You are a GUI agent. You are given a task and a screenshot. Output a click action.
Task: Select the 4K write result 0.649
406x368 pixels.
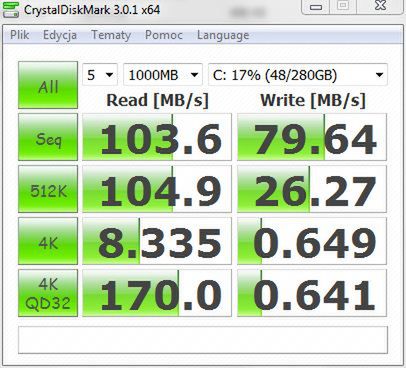pyautogui.click(x=312, y=241)
